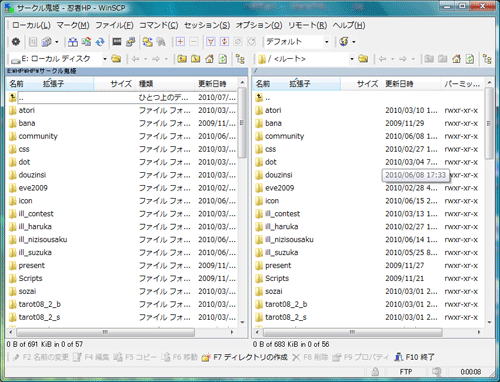500x382 pixels.
Task: Click the lock icon in status bar
Action: tap(375, 371)
